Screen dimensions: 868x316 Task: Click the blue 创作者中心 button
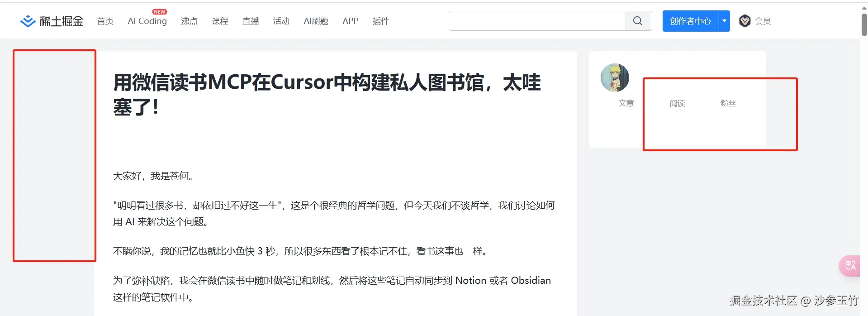tap(690, 21)
